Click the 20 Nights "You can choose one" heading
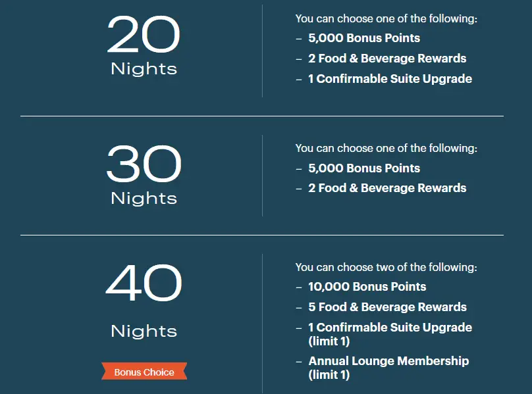Screen dimensions: 532x394 click(x=386, y=19)
